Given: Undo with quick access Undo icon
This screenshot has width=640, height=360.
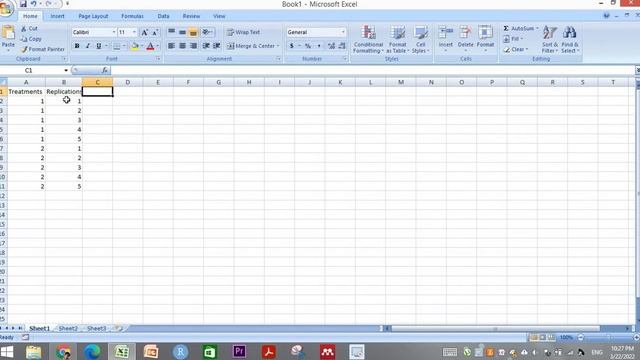Looking at the screenshot, I should point(33,4).
